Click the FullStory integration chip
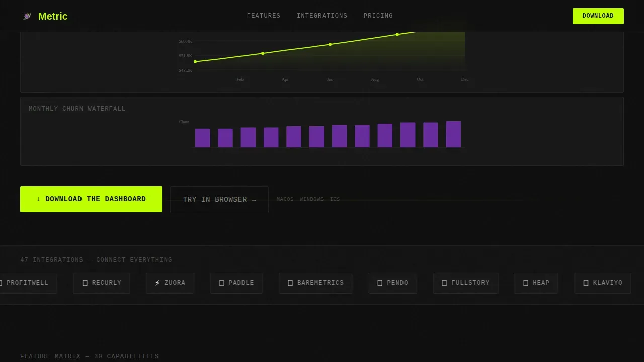Image resolution: width=644 pixels, height=362 pixels. pyautogui.click(x=465, y=283)
